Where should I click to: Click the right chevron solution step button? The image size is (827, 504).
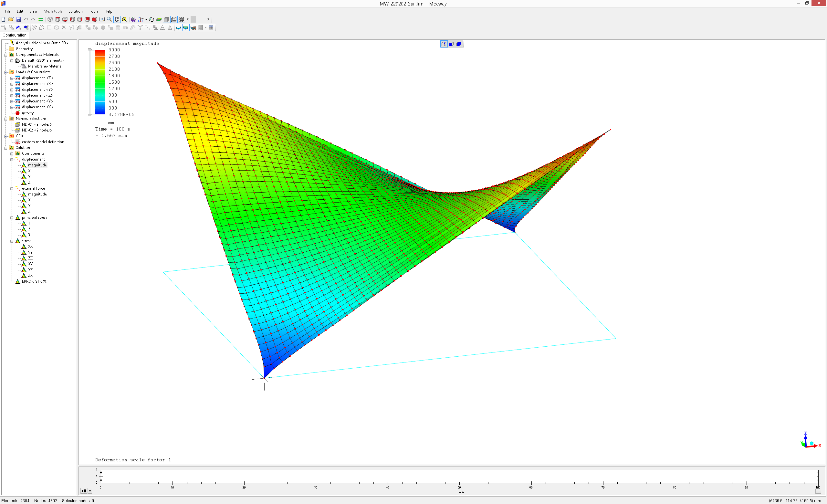[208, 19]
